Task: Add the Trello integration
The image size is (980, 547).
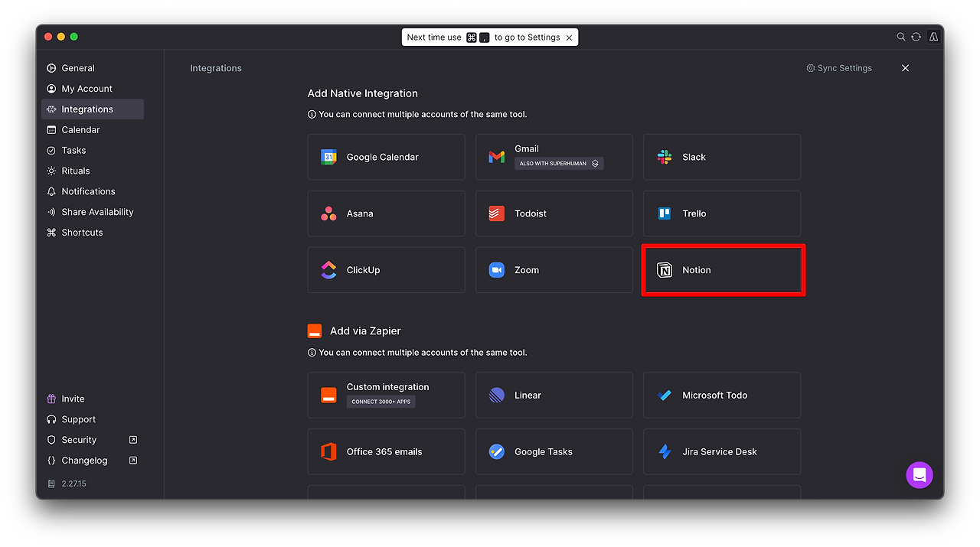Action: click(x=722, y=213)
